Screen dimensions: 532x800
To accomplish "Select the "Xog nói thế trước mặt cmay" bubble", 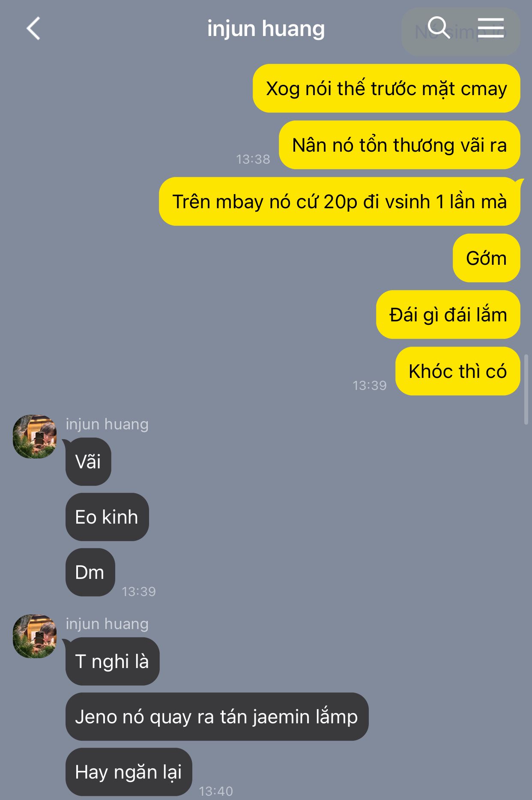I will [386, 89].
